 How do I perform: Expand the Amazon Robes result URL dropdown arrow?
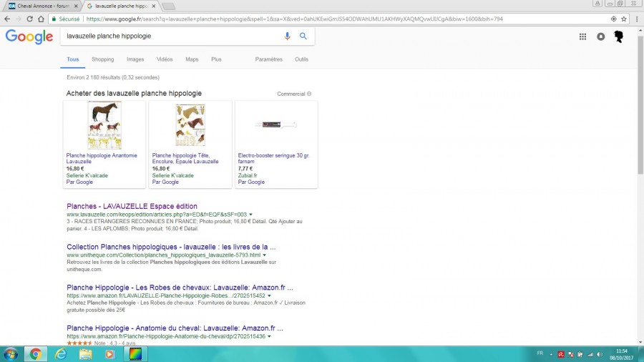269,295
